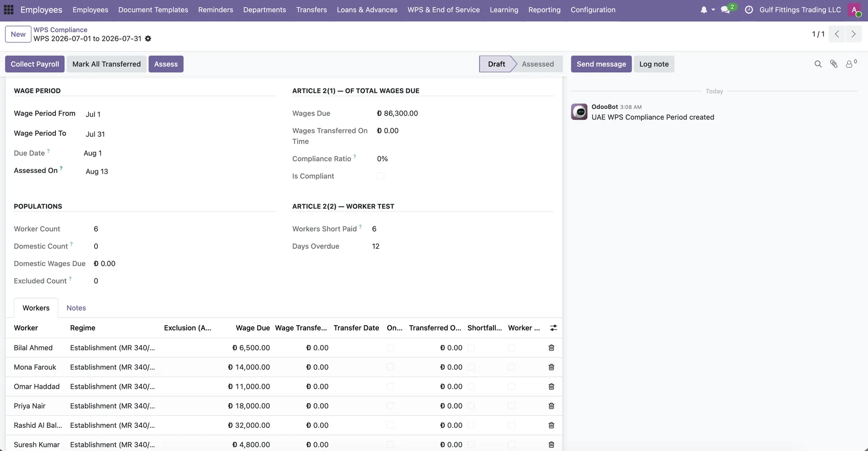The width and height of the screenshot is (868, 451).
Task: Toggle On Time checkbox for Bilal Ahmed
Action: [390, 348]
